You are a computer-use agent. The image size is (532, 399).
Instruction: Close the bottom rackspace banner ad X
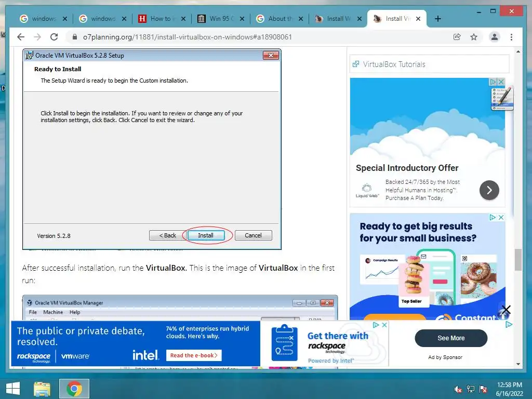click(384, 325)
